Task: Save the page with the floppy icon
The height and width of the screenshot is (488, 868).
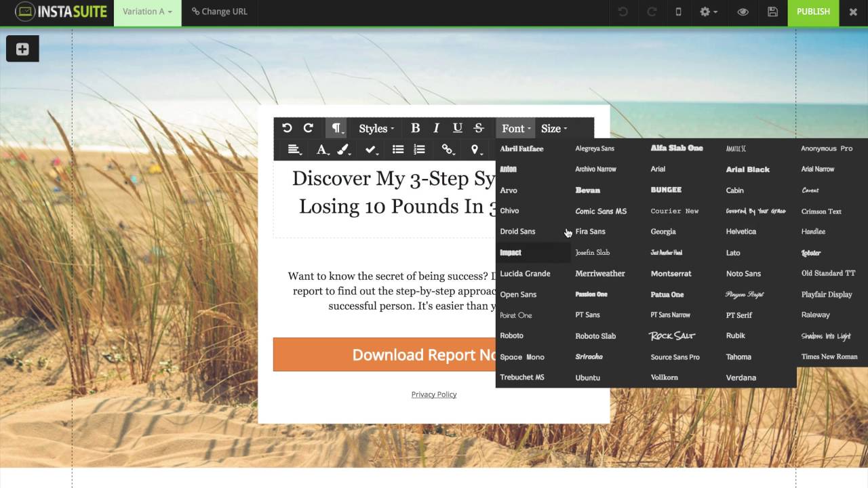Action: 772,12
